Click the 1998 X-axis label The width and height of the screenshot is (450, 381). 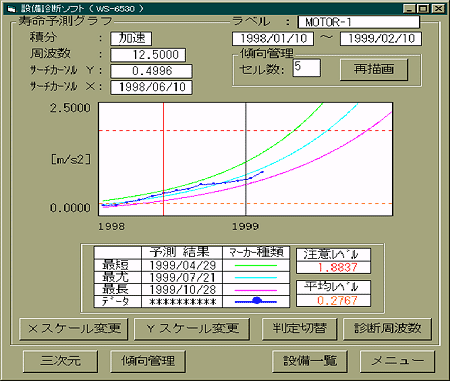[111, 227]
